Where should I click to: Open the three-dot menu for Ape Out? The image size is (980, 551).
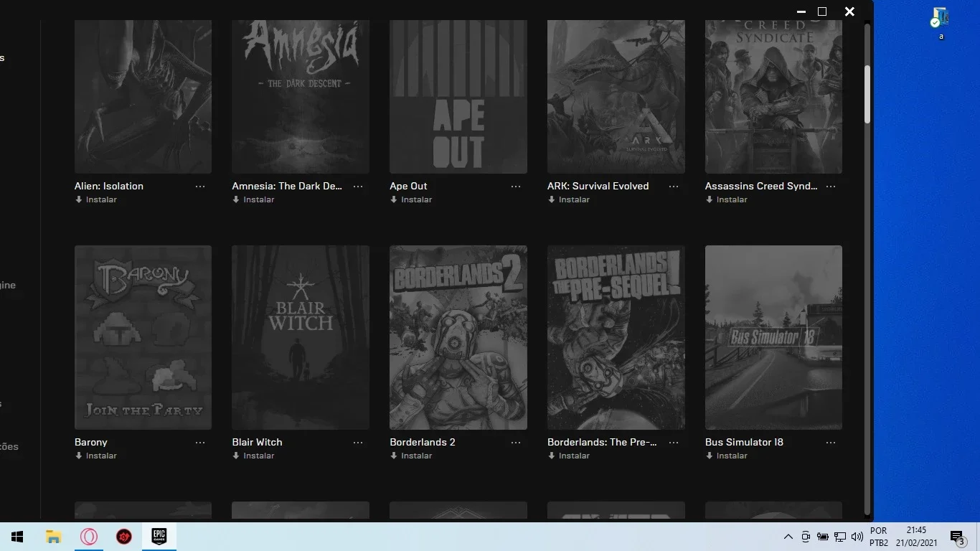point(516,187)
